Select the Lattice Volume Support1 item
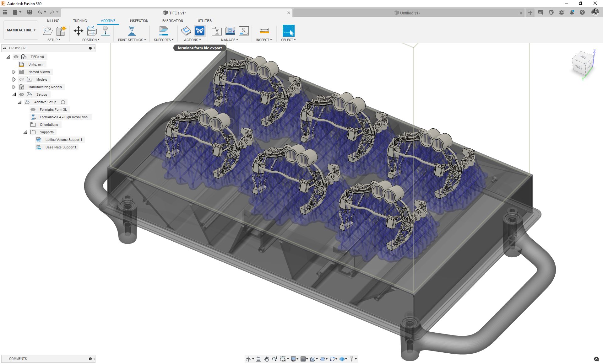Viewport: 603px width, 364px height. [63, 140]
